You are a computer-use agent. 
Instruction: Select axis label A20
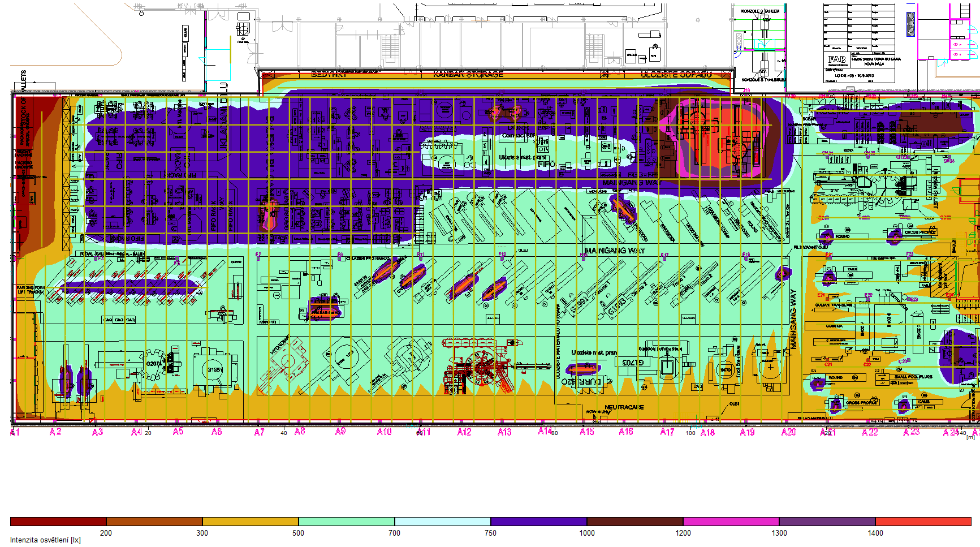point(789,432)
